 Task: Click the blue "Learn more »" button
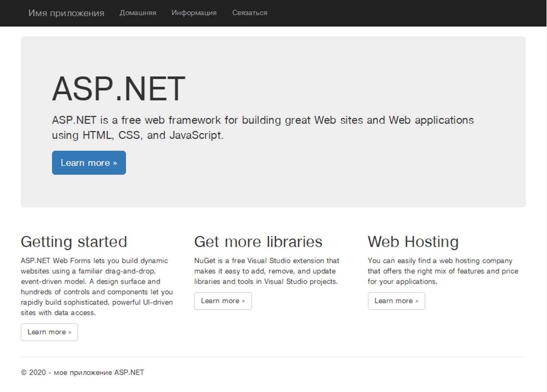pos(89,163)
